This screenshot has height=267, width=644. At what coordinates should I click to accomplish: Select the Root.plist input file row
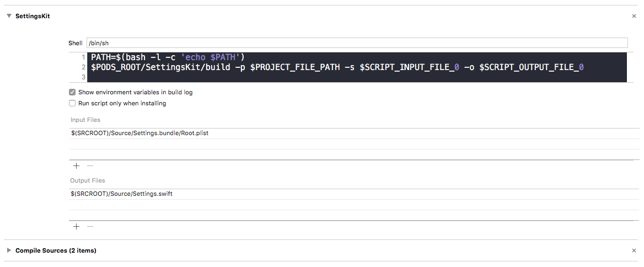tap(354, 133)
